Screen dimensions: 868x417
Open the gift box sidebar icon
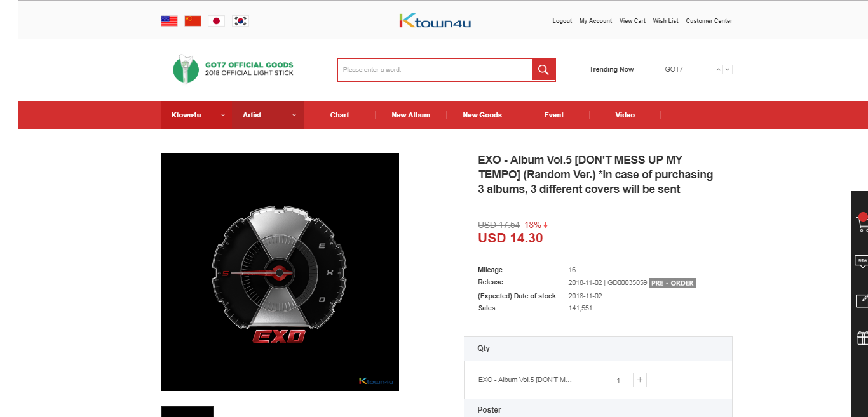pos(862,338)
